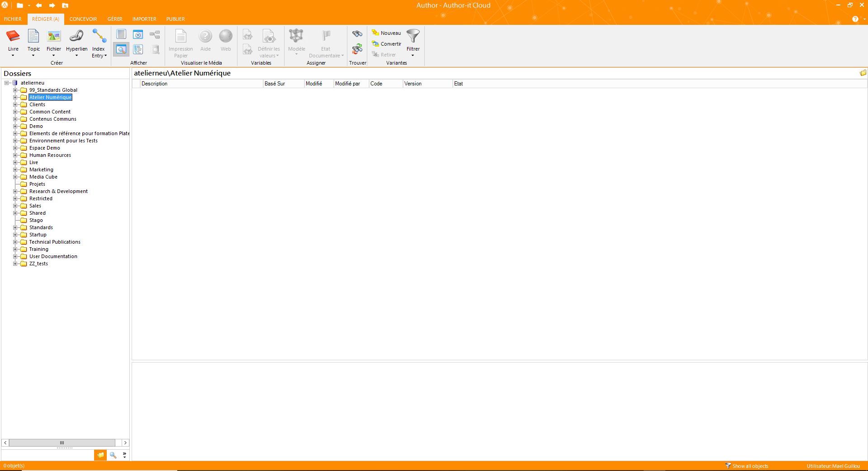Open the Hyperlien dropdown arrow
The height and width of the screenshot is (471, 868).
pyautogui.click(x=76, y=56)
